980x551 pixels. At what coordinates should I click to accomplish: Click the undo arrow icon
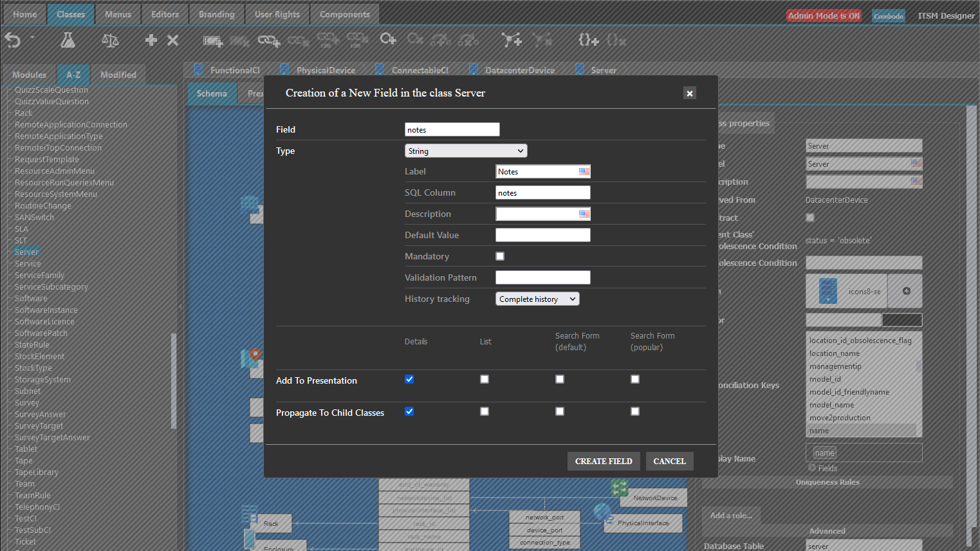(x=13, y=41)
